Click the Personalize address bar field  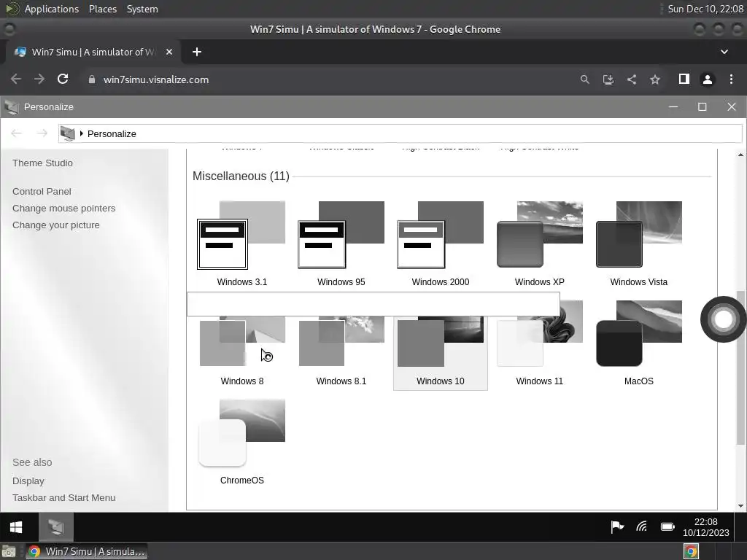400,134
